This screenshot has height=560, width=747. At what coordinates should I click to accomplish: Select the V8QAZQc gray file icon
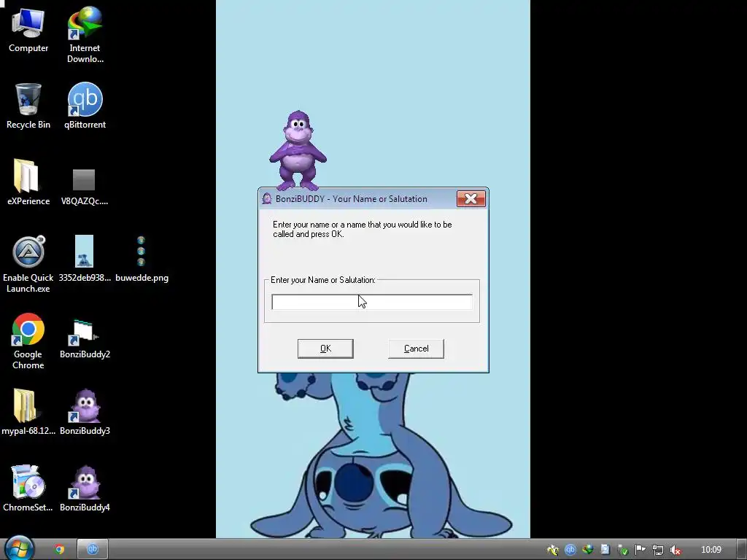click(x=85, y=187)
